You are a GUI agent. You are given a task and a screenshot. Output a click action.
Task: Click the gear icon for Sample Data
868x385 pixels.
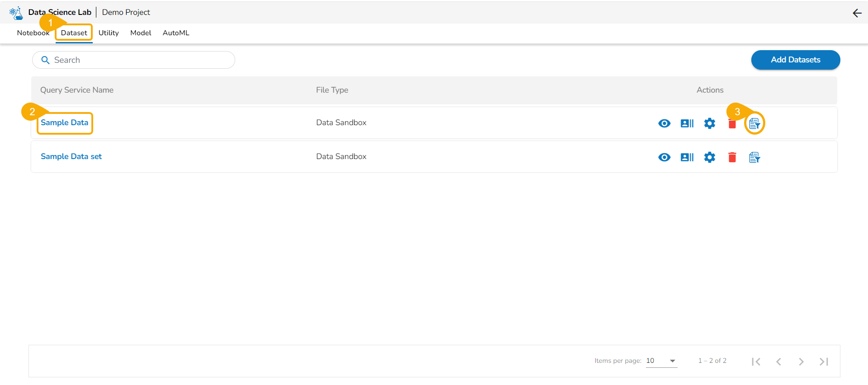[x=709, y=123]
